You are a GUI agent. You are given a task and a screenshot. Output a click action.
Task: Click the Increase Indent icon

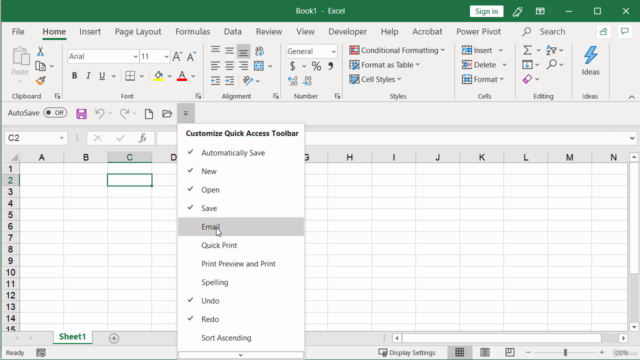point(229,80)
